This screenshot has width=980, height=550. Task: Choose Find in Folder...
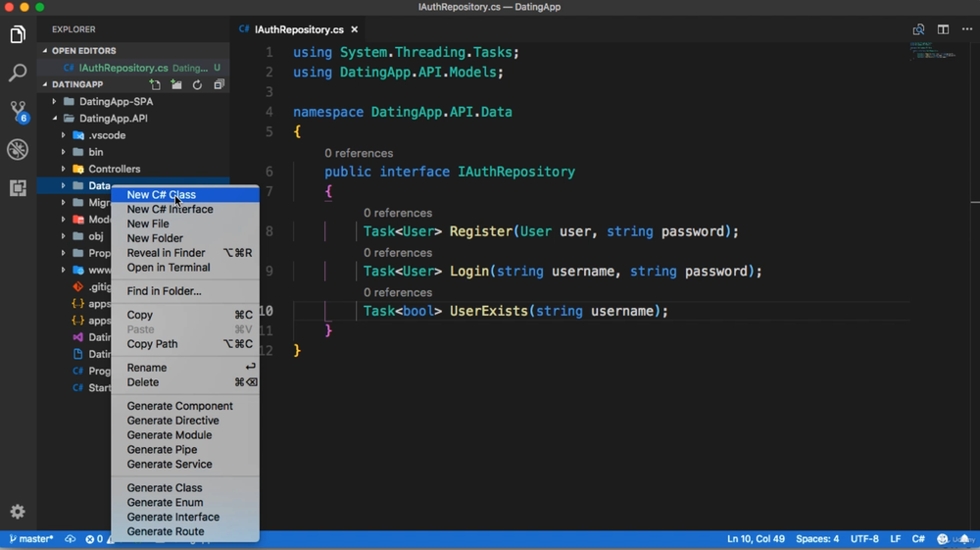point(185,291)
